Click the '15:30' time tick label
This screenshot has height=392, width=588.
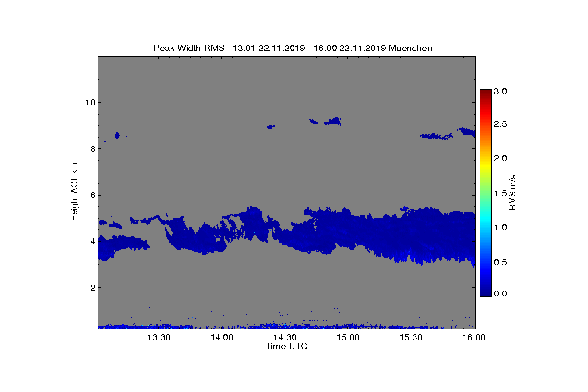(412, 338)
